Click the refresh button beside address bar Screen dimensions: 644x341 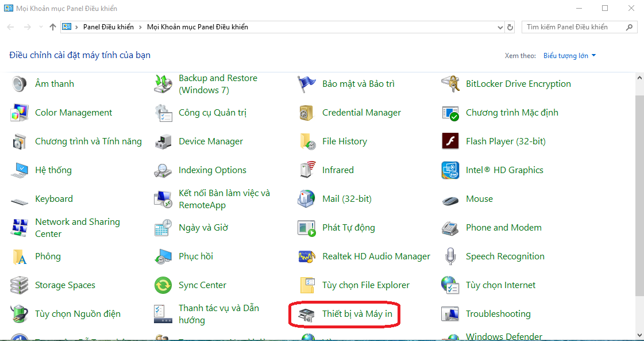[510, 27]
